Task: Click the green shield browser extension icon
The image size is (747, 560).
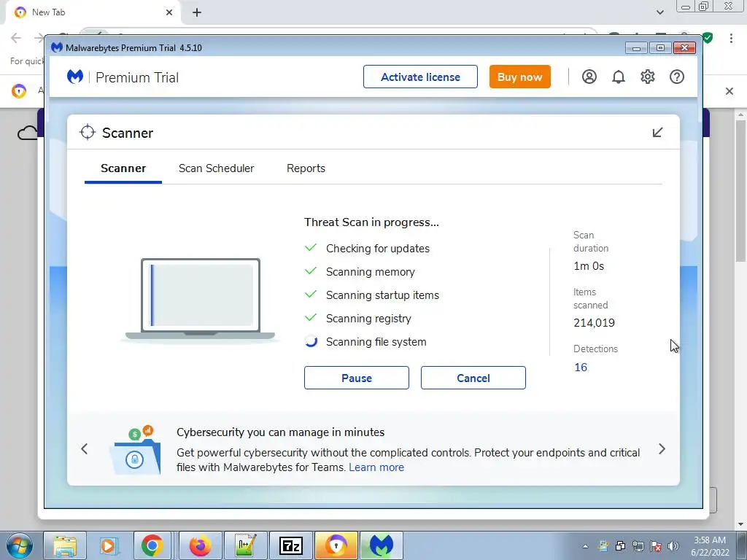Action: [708, 38]
